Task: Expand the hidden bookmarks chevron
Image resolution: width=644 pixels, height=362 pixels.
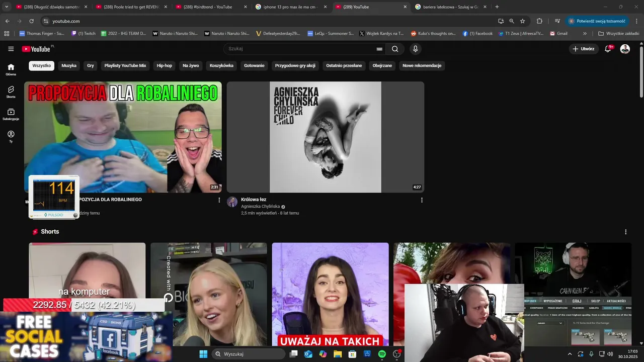Action: click(585, 34)
